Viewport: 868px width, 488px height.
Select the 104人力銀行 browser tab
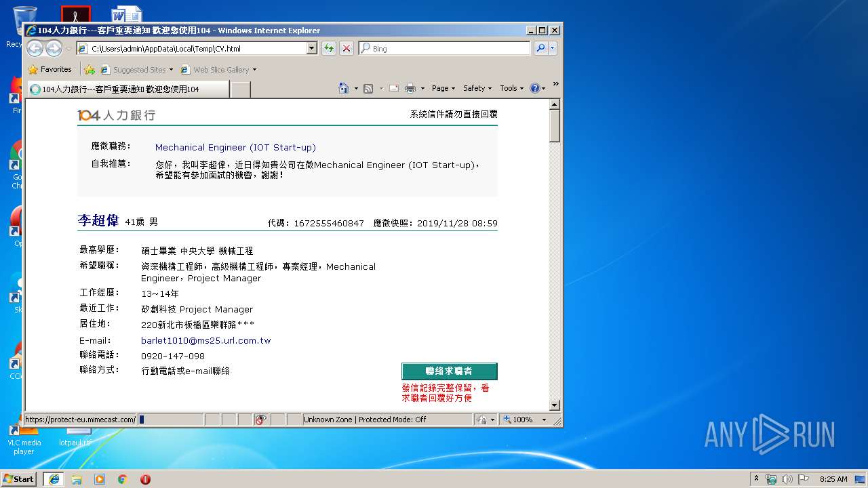tap(128, 89)
